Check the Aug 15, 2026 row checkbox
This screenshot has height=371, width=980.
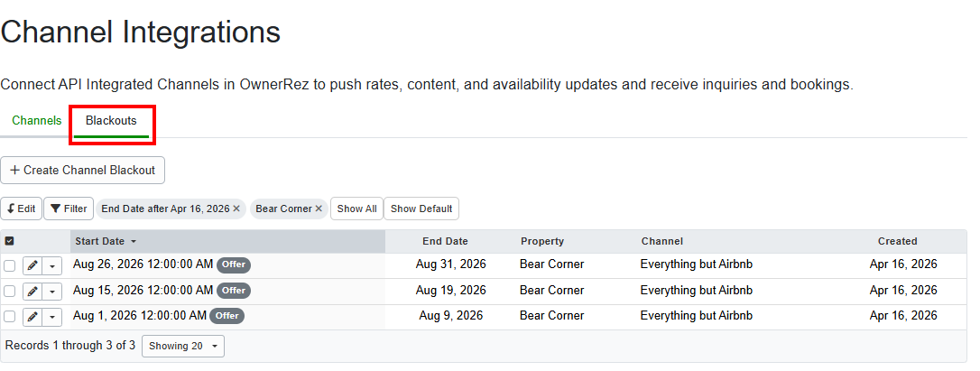tap(9, 291)
